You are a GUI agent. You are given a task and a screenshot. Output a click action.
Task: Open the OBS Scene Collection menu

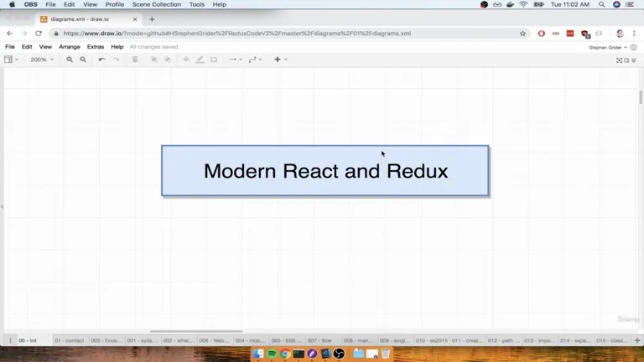157,4
